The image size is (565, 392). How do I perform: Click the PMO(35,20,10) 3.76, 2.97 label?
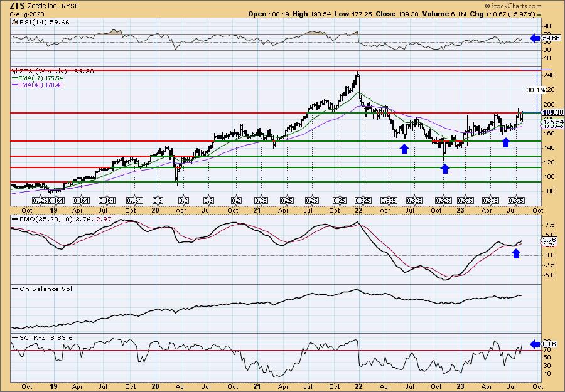65,219
